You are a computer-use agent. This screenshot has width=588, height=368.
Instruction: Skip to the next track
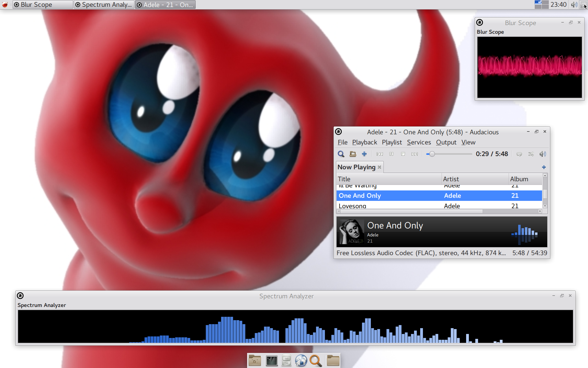(x=415, y=154)
